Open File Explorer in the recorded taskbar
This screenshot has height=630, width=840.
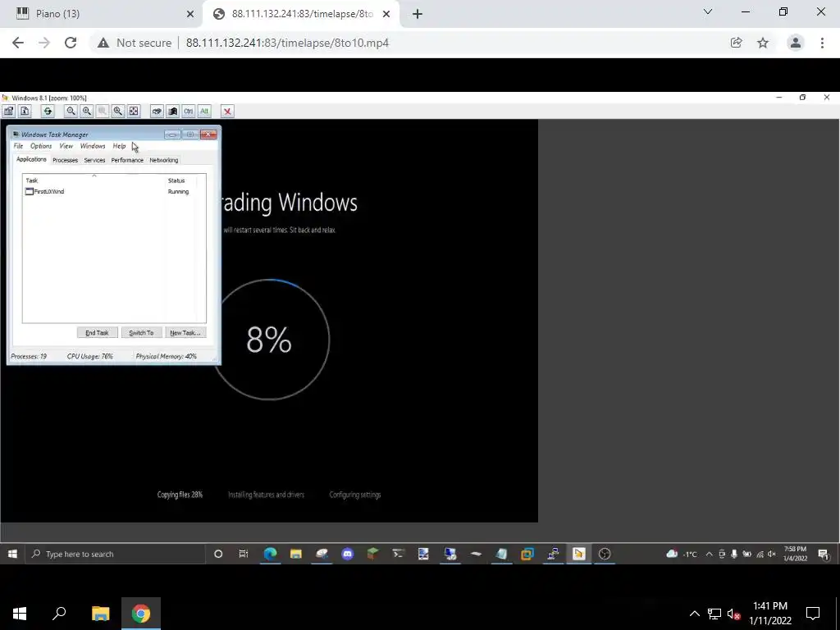point(295,554)
